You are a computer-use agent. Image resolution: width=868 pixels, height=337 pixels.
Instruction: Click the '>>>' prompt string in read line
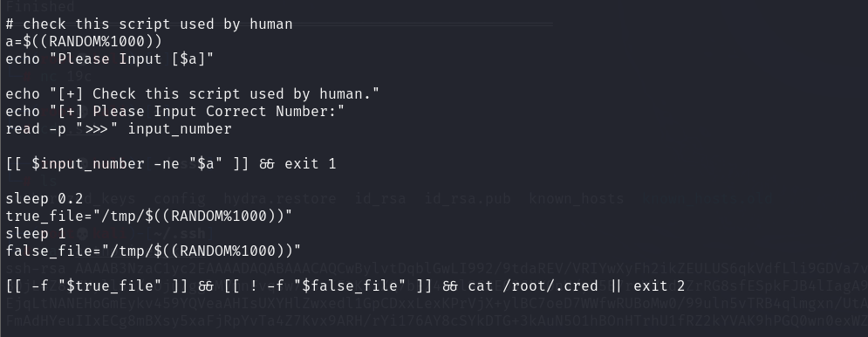pyautogui.click(x=97, y=129)
